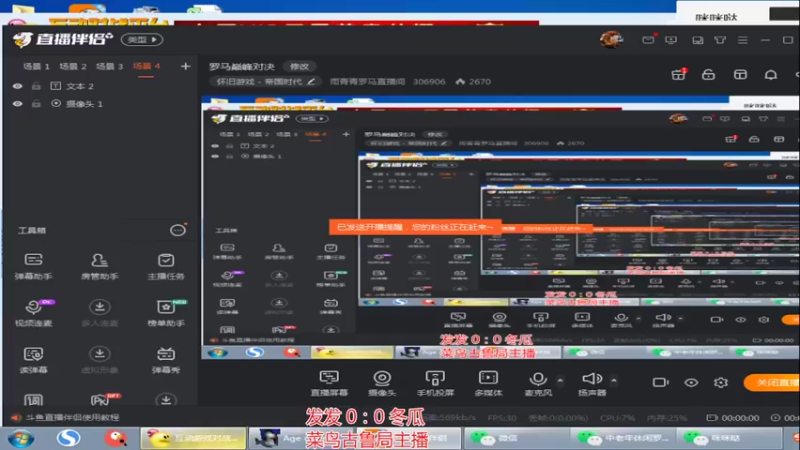Add a new scene with plus button
The width and height of the screenshot is (800, 450).
[x=185, y=66]
